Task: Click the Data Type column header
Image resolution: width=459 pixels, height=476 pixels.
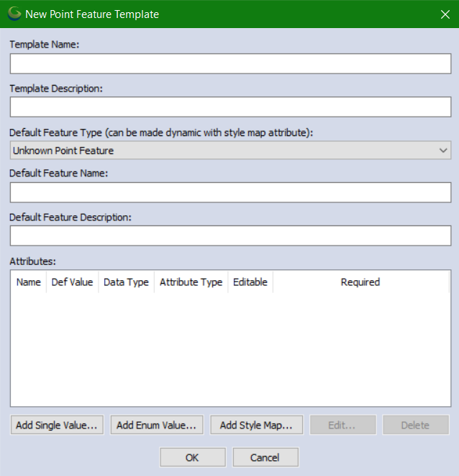Action: pos(126,282)
